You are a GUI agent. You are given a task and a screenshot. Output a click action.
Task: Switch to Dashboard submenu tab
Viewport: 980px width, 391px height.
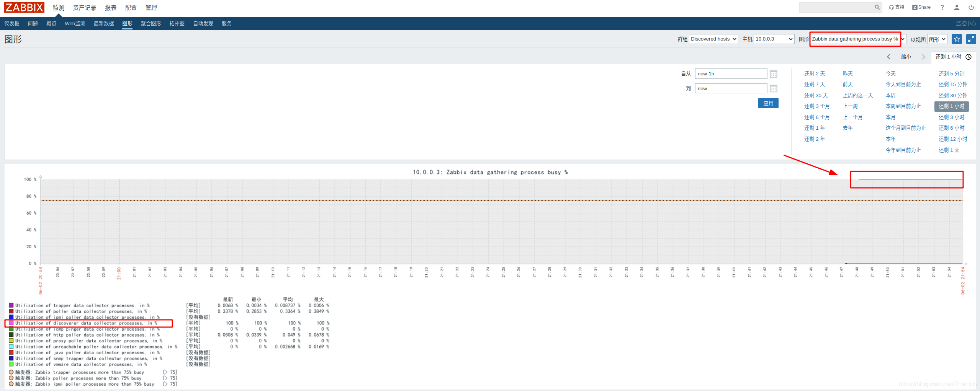tap(12, 23)
